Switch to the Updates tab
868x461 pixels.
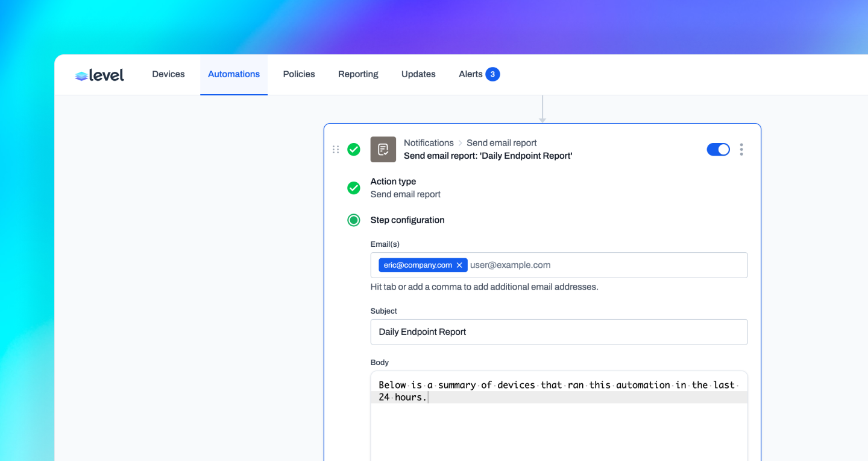(x=418, y=74)
